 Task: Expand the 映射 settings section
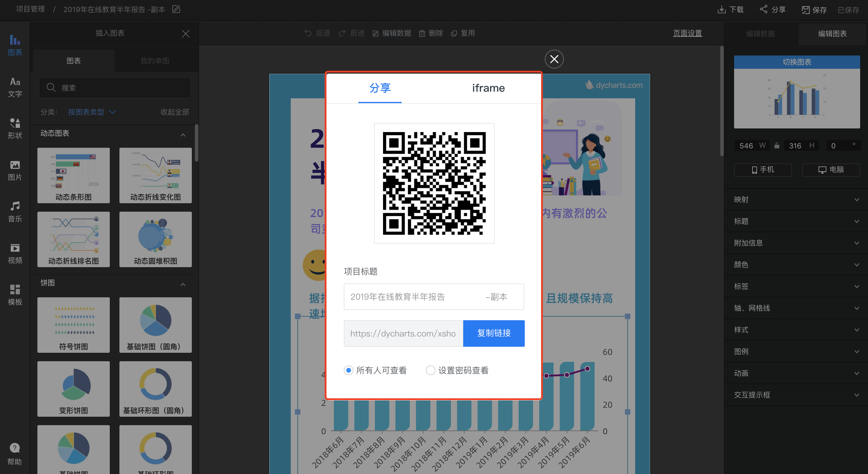click(x=796, y=199)
